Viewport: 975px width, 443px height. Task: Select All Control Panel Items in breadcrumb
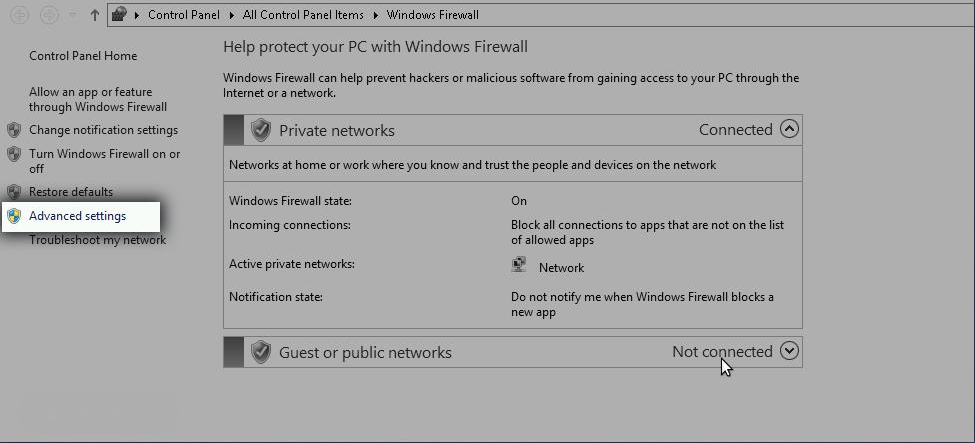click(x=303, y=15)
